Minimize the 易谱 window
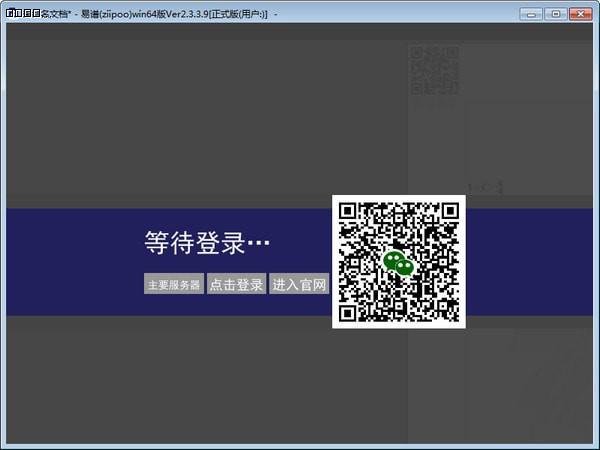This screenshot has height=450, width=600. tap(532, 14)
